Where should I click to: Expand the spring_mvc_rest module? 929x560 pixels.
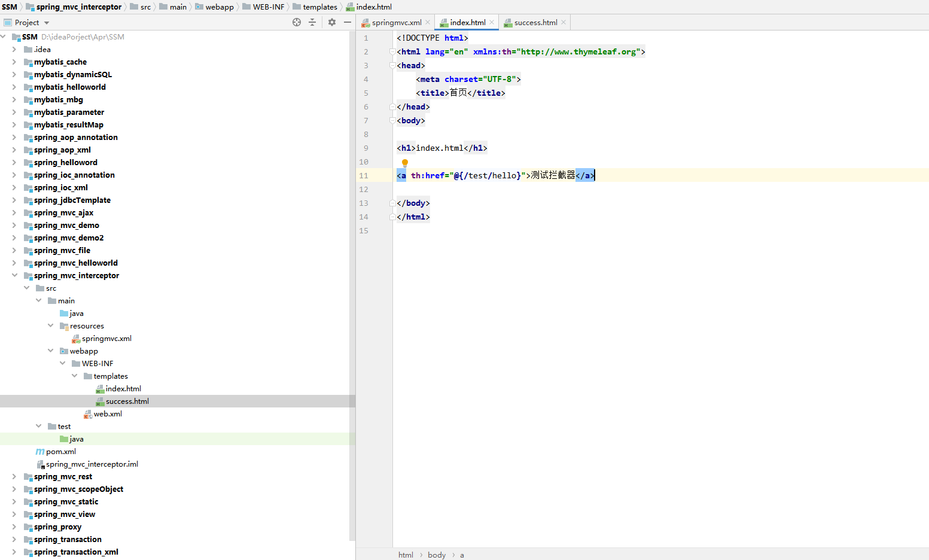(x=14, y=477)
